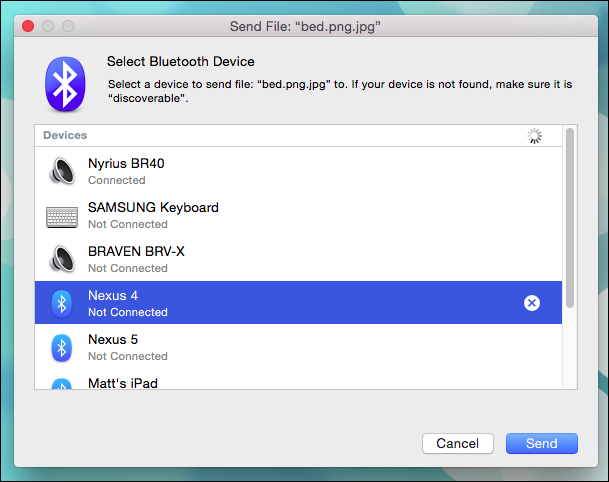The image size is (609, 482).
Task: Select the Nexus 4 device name
Action: [x=113, y=296]
